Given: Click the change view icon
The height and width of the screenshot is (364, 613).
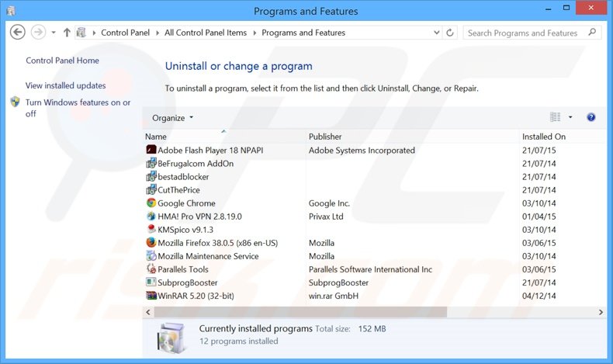Looking at the screenshot, I should tap(555, 117).
